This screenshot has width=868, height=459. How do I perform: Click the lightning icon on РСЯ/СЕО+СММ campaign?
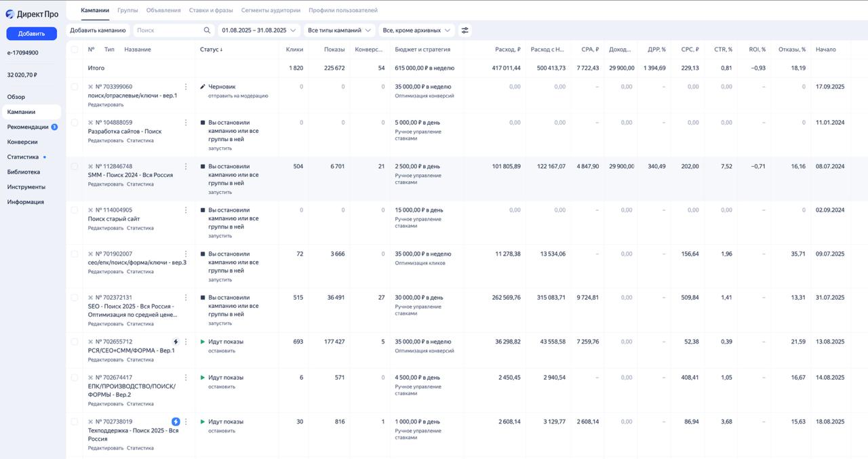click(175, 341)
